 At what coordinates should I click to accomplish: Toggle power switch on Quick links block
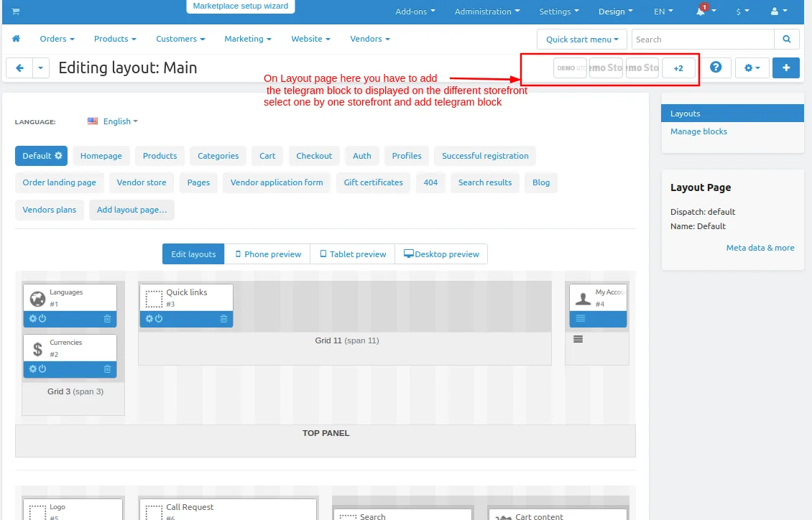point(159,319)
